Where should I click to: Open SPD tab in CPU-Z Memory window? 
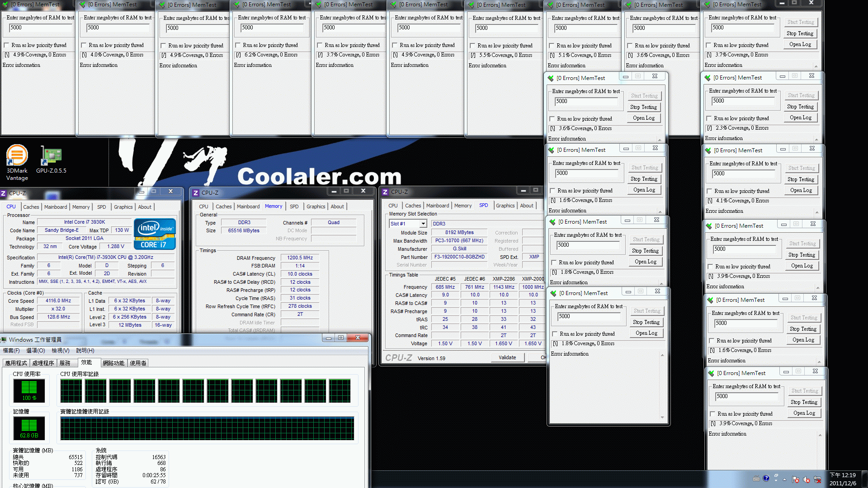[x=294, y=206]
